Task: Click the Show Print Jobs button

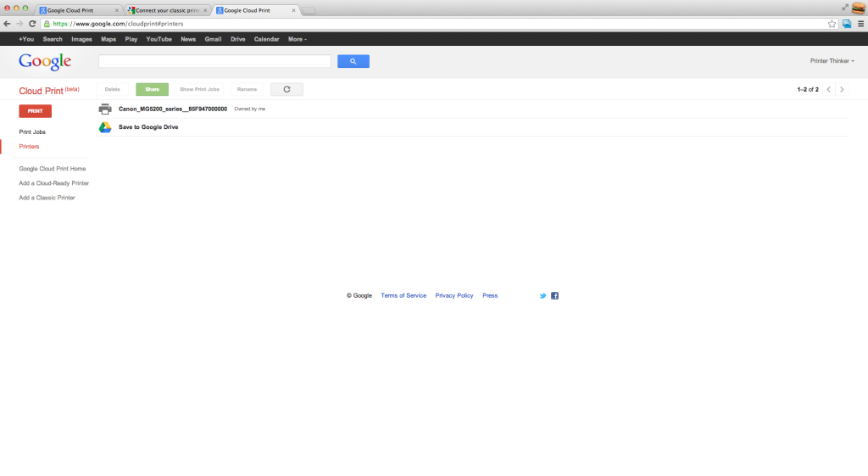Action: 199,89
